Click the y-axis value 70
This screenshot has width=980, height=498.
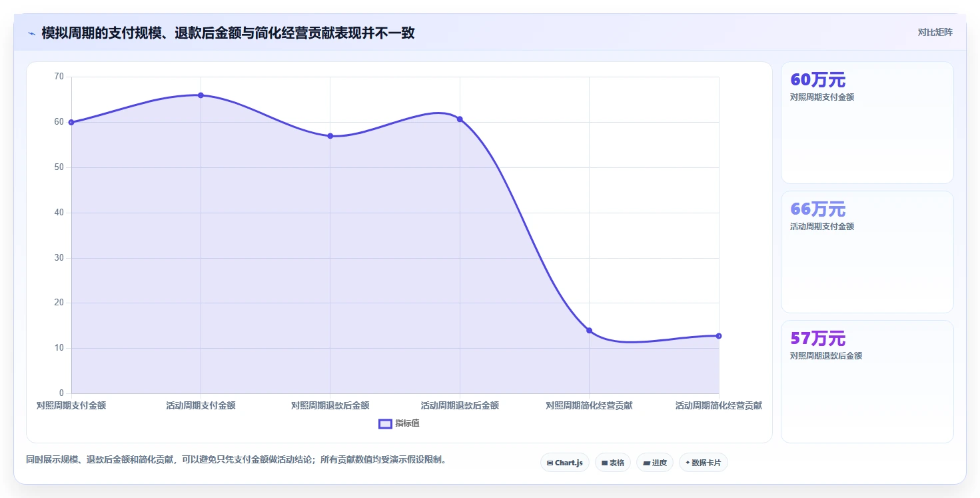pos(59,77)
